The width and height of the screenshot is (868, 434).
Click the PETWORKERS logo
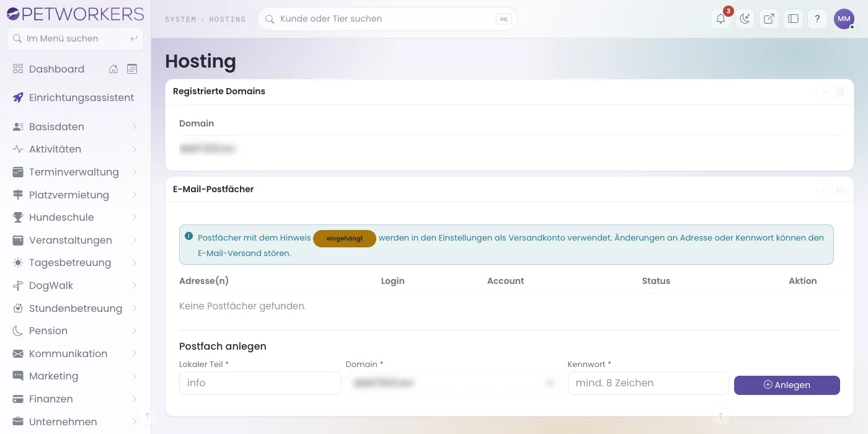point(75,14)
